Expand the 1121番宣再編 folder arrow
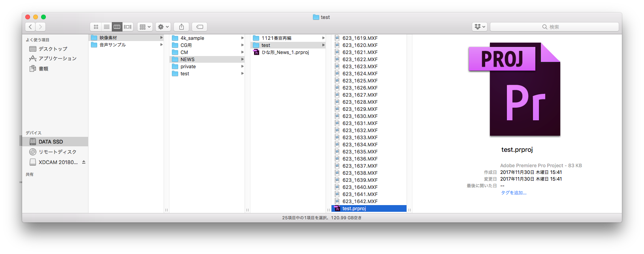The width and height of the screenshot is (644, 254). pyautogui.click(x=323, y=38)
